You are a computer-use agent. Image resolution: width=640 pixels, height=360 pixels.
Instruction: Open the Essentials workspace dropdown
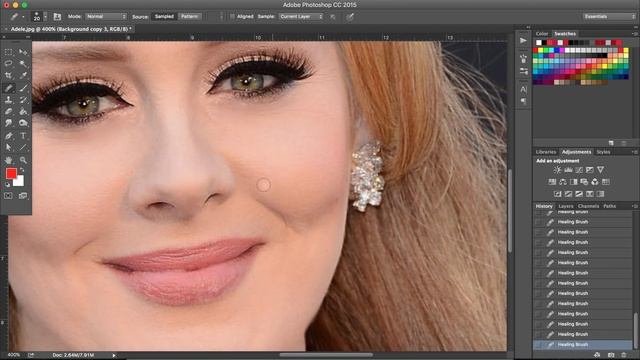pyautogui.click(x=608, y=17)
